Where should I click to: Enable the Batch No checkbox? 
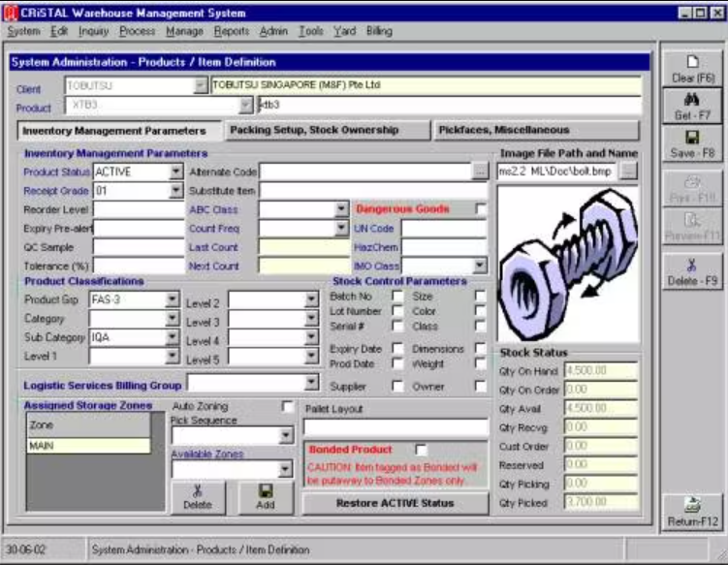tap(397, 296)
